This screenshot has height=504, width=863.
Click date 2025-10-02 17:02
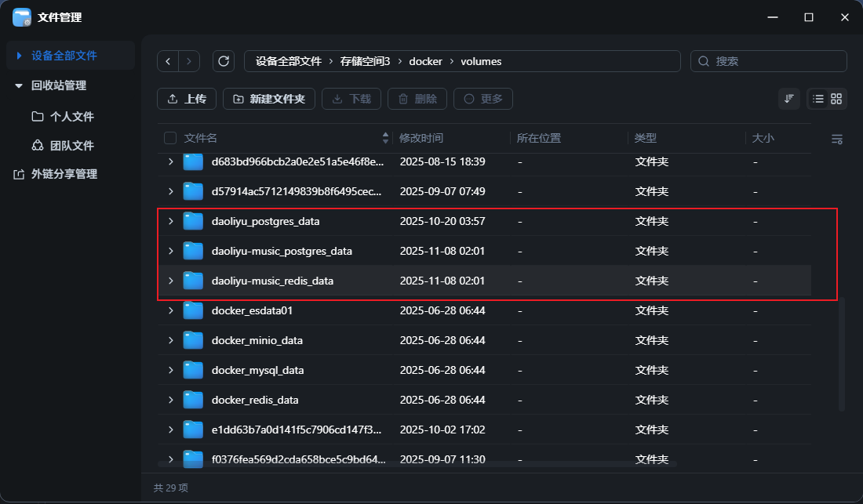[x=442, y=430]
